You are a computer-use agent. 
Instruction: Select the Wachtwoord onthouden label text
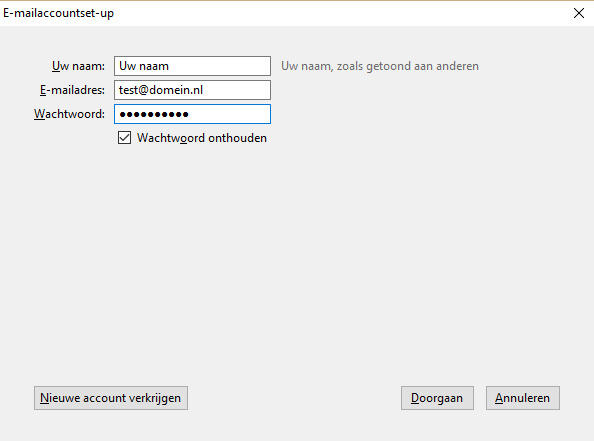(x=202, y=138)
